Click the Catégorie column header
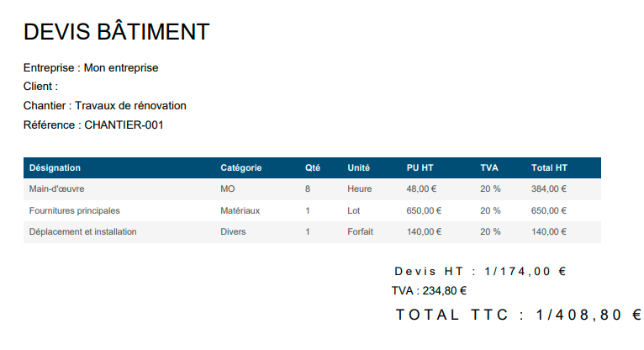The image size is (644, 350). coord(240,167)
